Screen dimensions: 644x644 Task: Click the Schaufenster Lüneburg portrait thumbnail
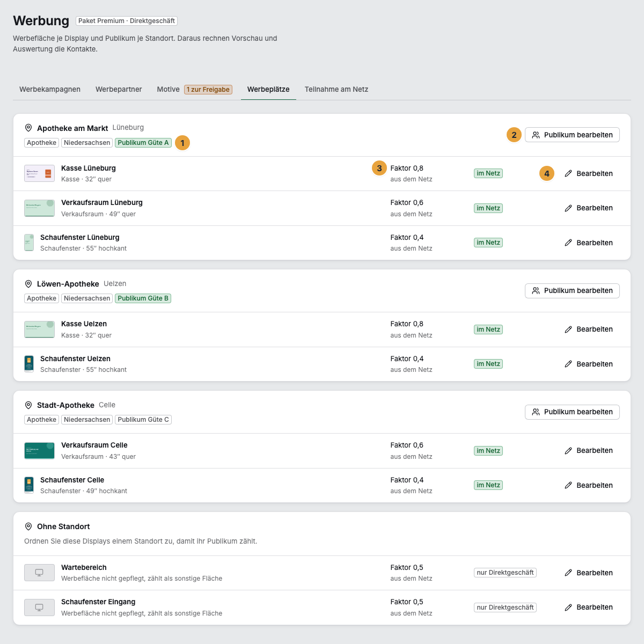point(29,243)
